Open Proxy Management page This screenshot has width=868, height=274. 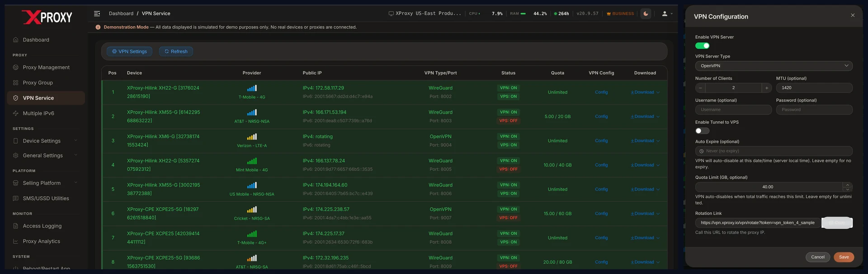click(46, 67)
